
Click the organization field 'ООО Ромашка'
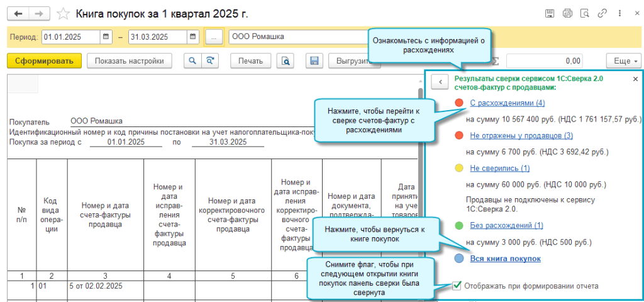click(296, 37)
